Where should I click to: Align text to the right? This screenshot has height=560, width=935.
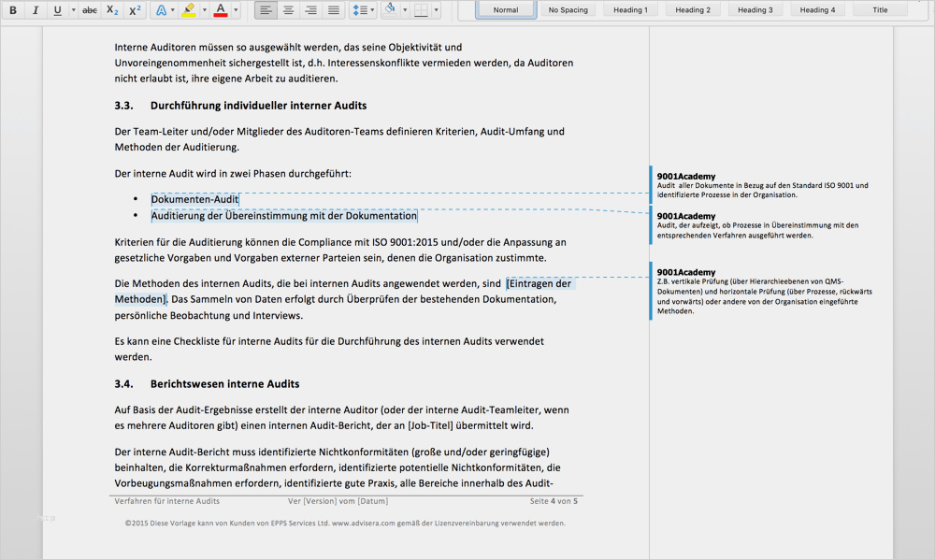click(x=311, y=10)
